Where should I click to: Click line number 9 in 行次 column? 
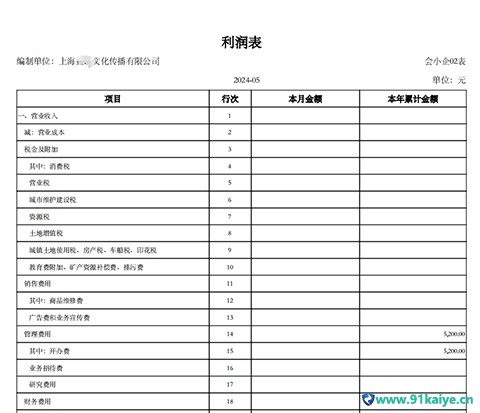point(229,250)
